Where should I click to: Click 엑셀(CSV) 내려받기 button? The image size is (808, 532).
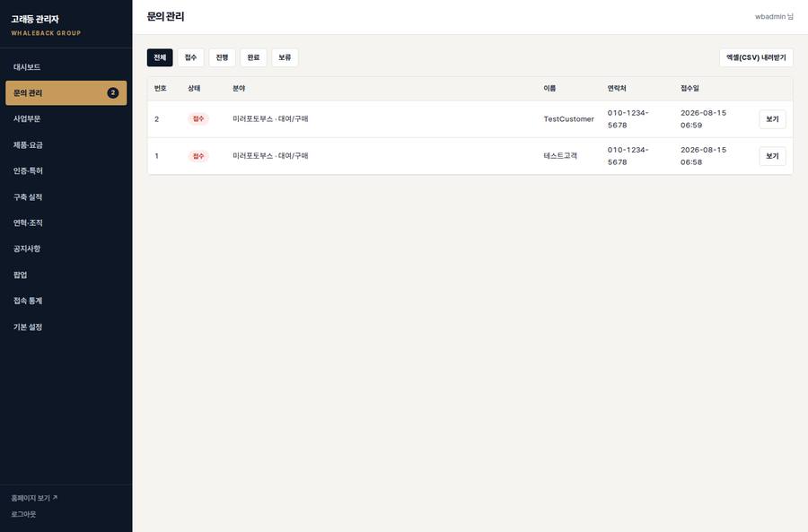click(756, 57)
